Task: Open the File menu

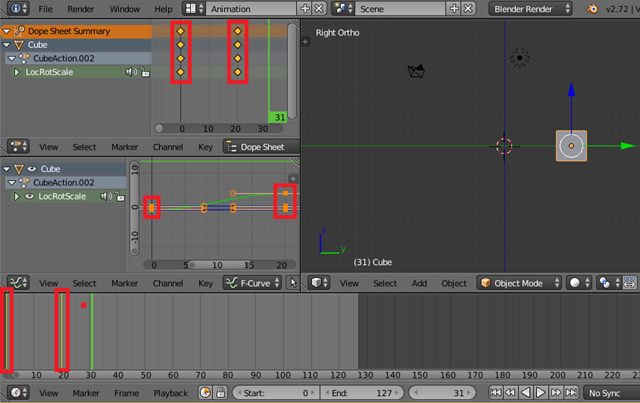Action: click(45, 9)
